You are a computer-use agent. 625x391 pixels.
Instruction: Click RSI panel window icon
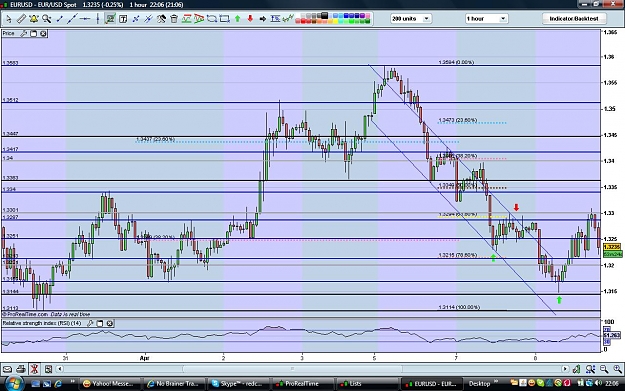100,323
